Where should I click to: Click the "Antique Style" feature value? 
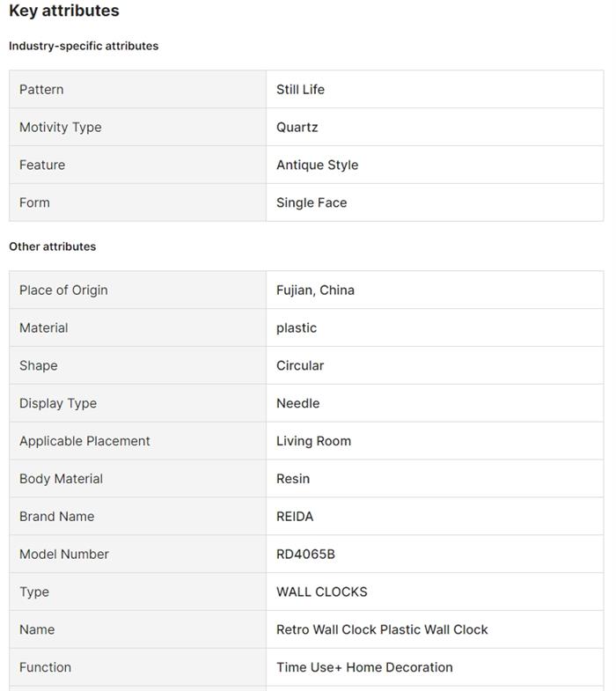(318, 165)
